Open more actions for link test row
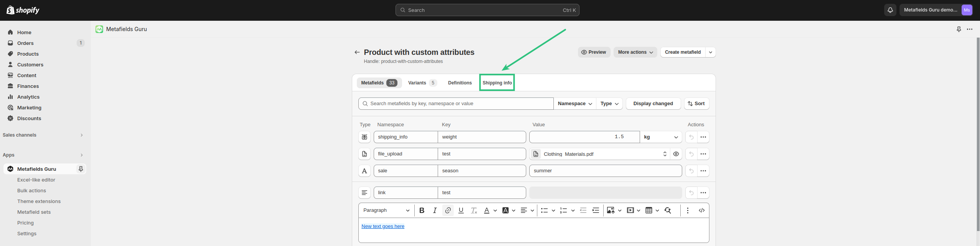The width and height of the screenshot is (980, 246). (703, 193)
